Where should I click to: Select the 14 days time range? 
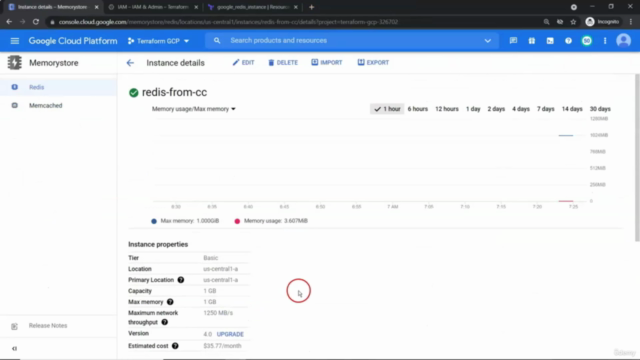coord(572,109)
